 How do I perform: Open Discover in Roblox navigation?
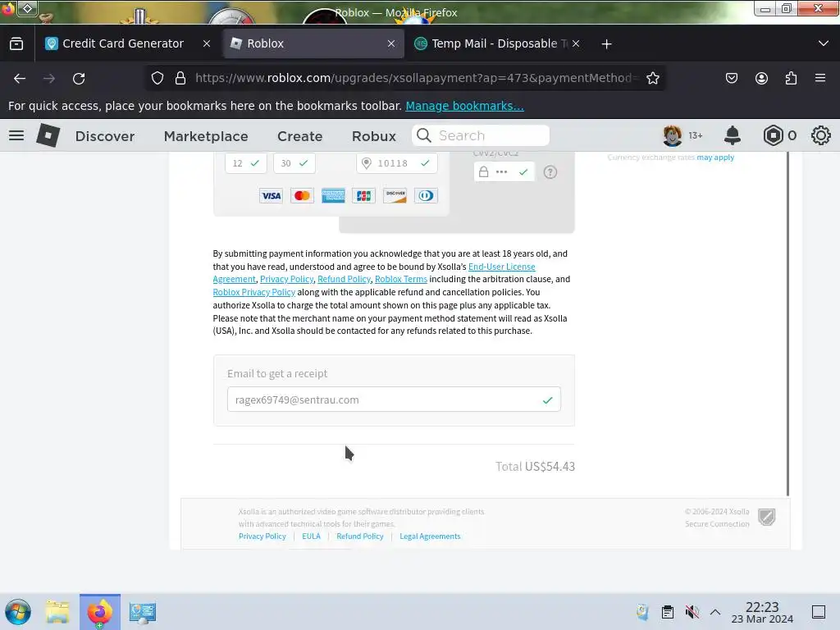point(105,136)
